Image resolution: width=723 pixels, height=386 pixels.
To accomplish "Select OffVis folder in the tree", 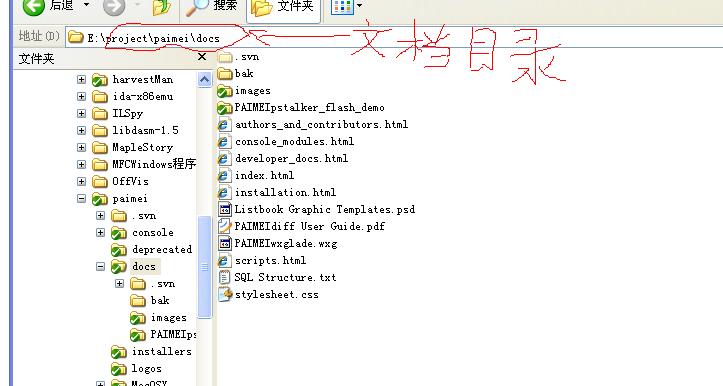I will 130,182.
